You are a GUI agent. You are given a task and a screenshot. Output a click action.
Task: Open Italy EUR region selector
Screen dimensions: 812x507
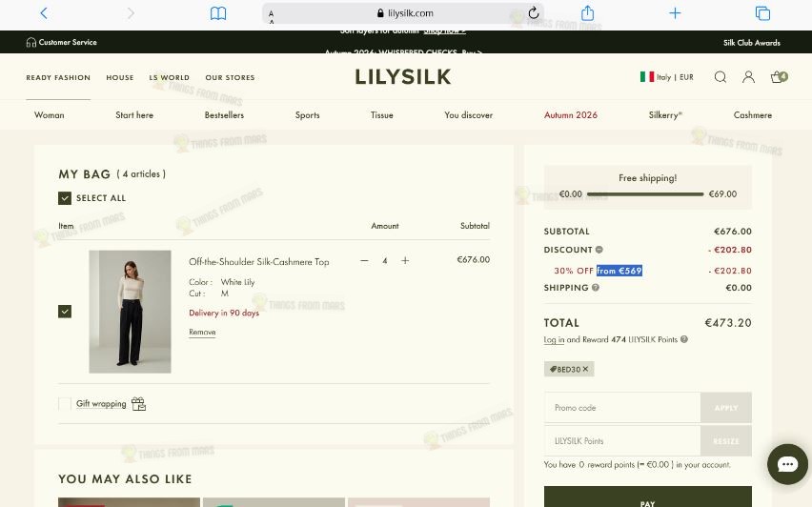[x=666, y=77]
